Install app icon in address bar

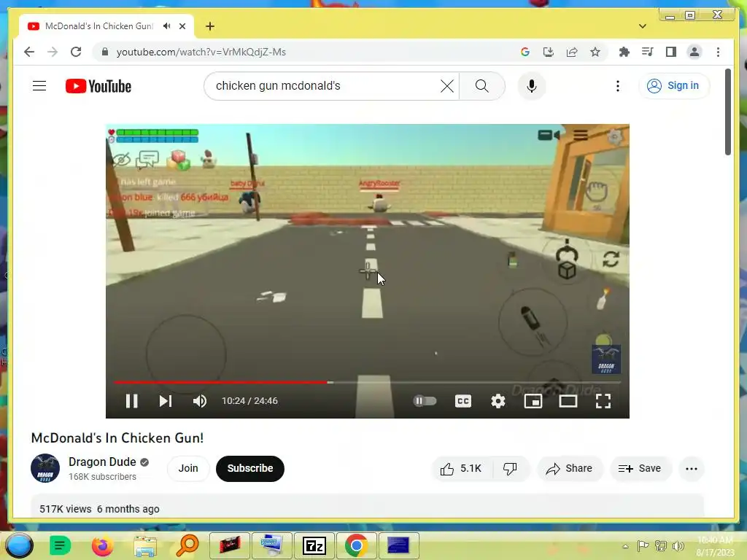click(549, 52)
